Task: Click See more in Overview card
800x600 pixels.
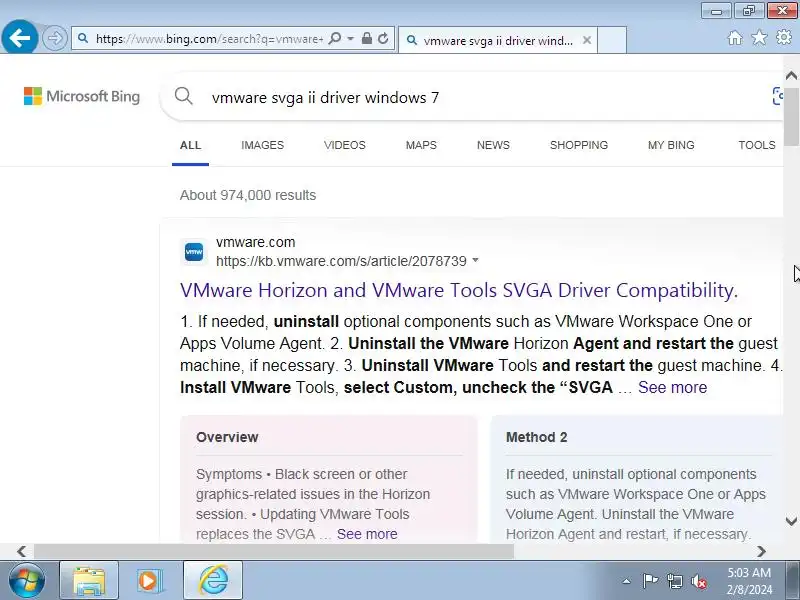Action: [367, 534]
